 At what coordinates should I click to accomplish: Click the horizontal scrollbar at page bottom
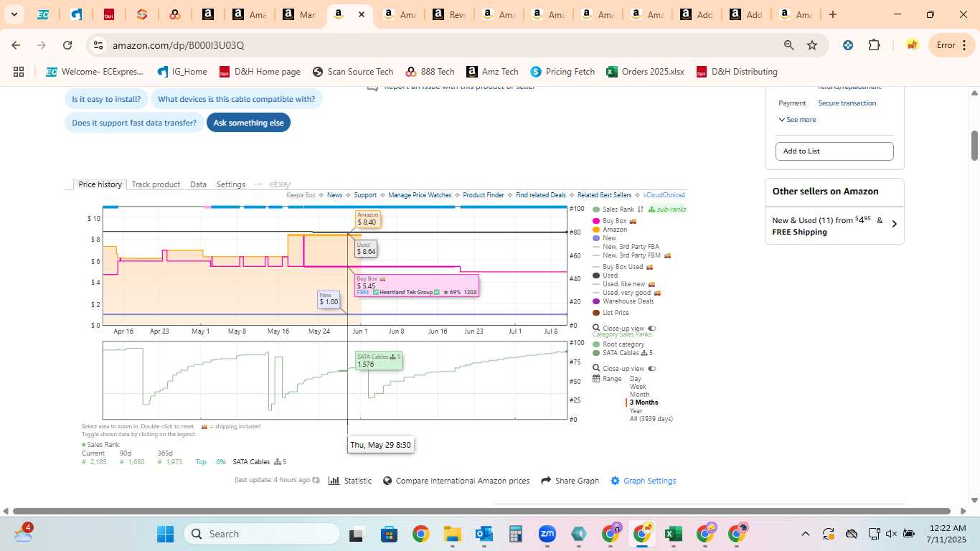(481, 511)
